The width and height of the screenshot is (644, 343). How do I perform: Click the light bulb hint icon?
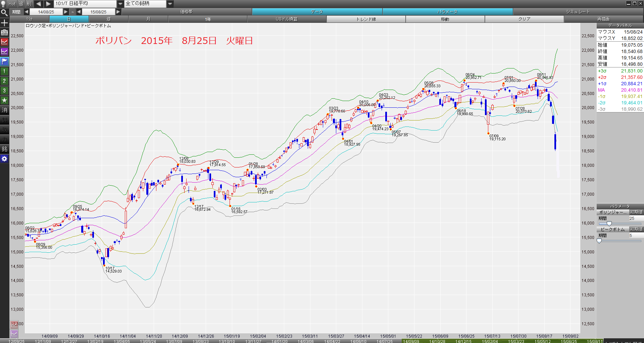[3, 4]
